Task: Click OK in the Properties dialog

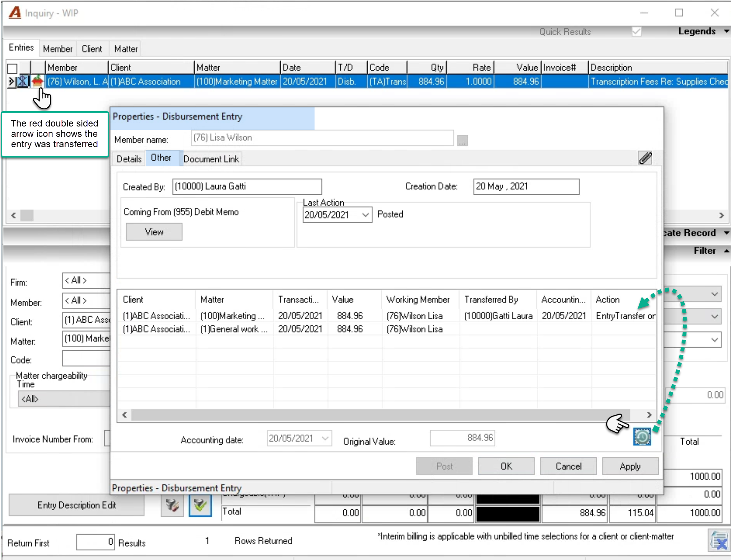Action: pos(506,466)
